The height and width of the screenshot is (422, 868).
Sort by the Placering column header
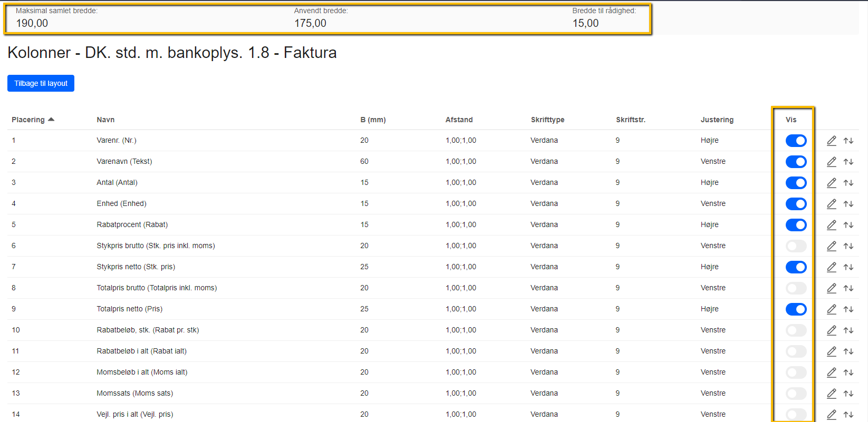[x=28, y=120]
